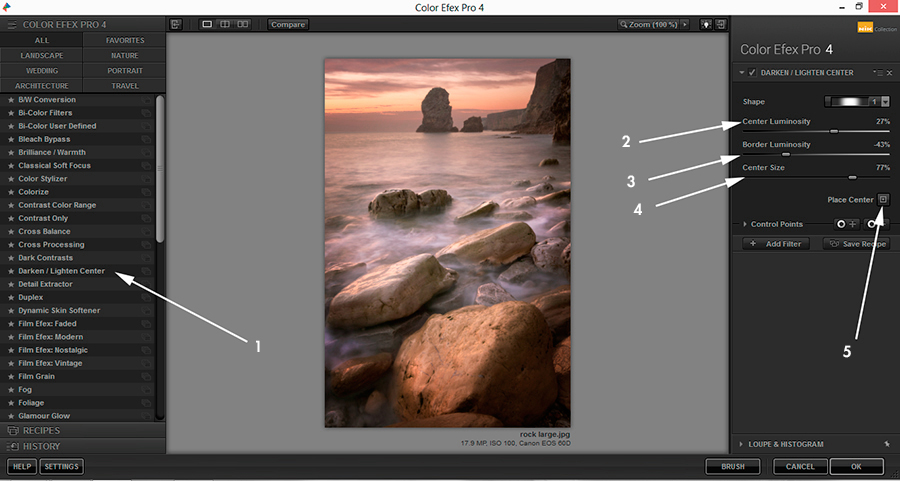Click the Center Luminosity slider handle

[x=834, y=131]
